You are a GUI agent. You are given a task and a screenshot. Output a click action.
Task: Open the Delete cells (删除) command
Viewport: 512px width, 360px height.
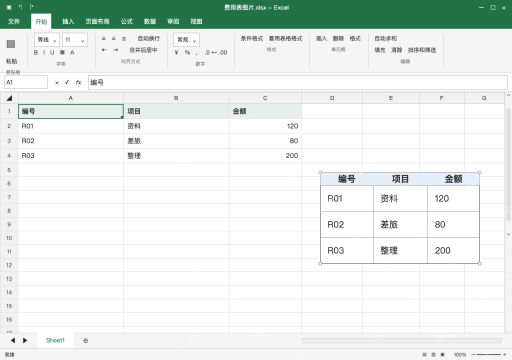click(x=338, y=39)
